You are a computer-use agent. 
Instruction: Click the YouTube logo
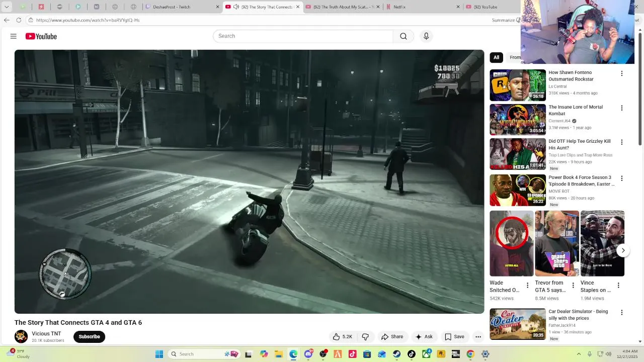click(41, 36)
